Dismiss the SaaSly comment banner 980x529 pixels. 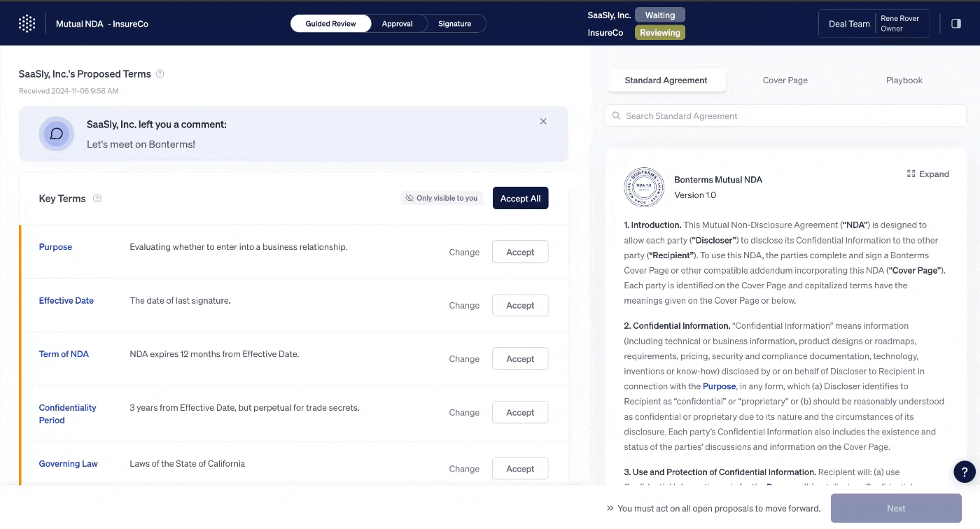tap(543, 121)
